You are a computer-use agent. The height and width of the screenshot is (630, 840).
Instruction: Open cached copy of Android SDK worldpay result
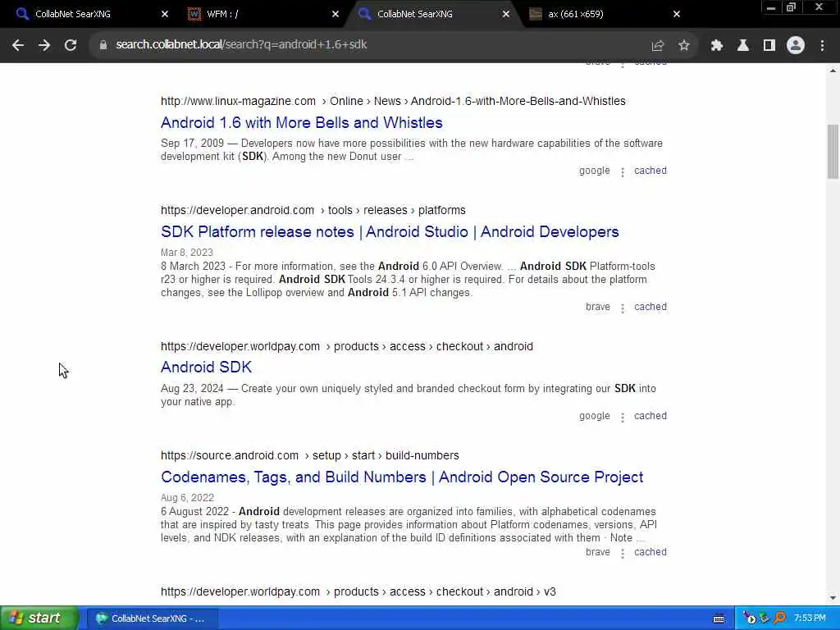coord(651,416)
